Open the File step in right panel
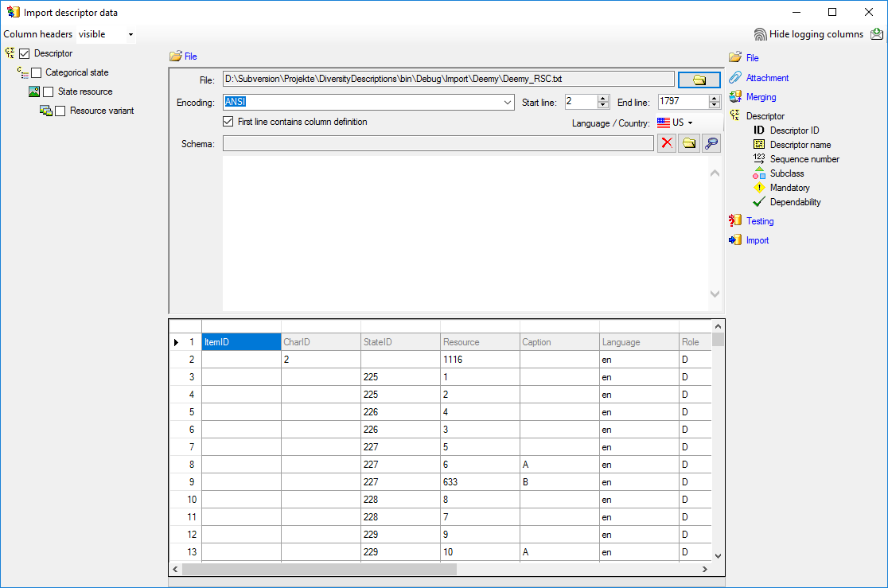This screenshot has height=588, width=888. pos(752,58)
